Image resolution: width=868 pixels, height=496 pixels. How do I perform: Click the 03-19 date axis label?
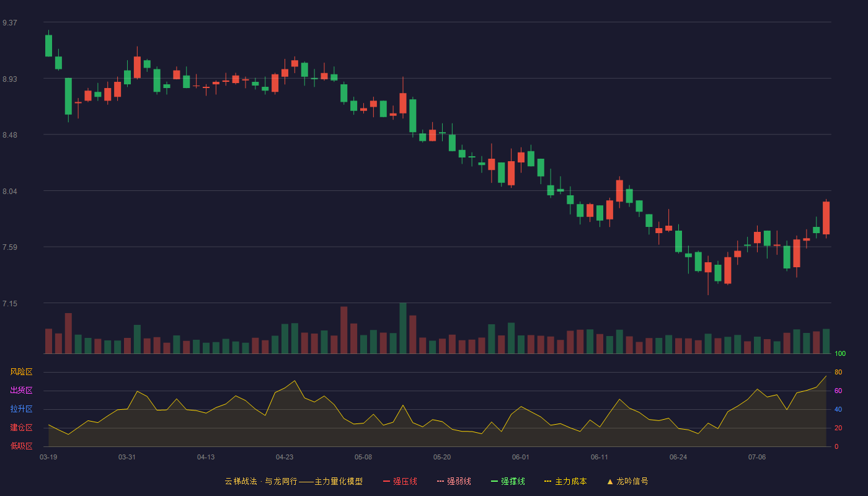48,457
